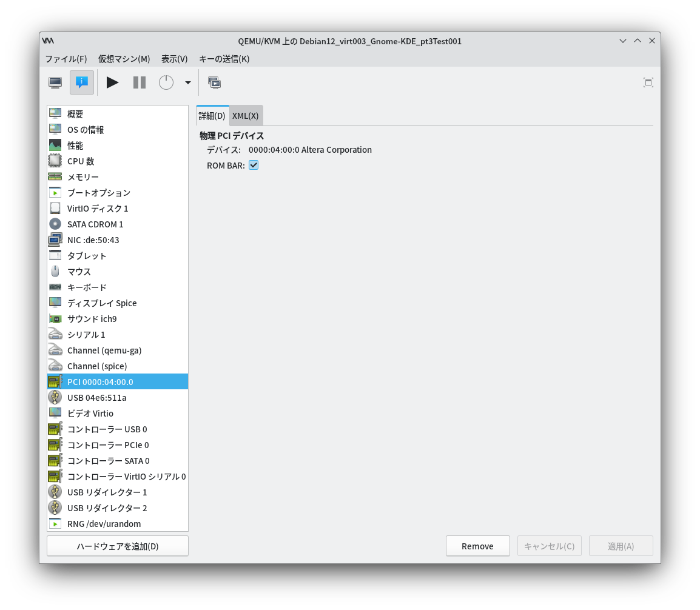Click the 物理 PCI デバイス heading

point(232,135)
